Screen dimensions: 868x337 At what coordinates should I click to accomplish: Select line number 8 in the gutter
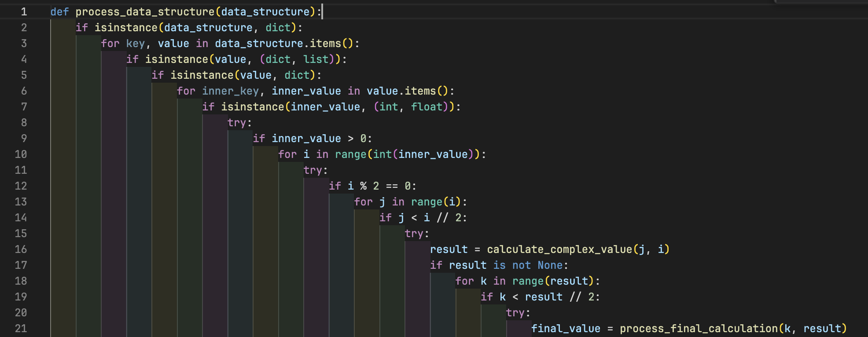pos(24,123)
